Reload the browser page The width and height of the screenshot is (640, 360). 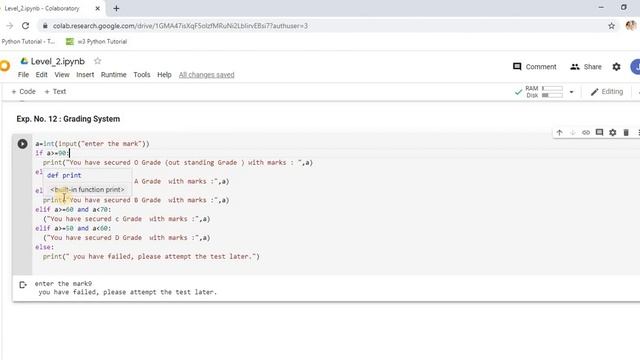click(25, 26)
